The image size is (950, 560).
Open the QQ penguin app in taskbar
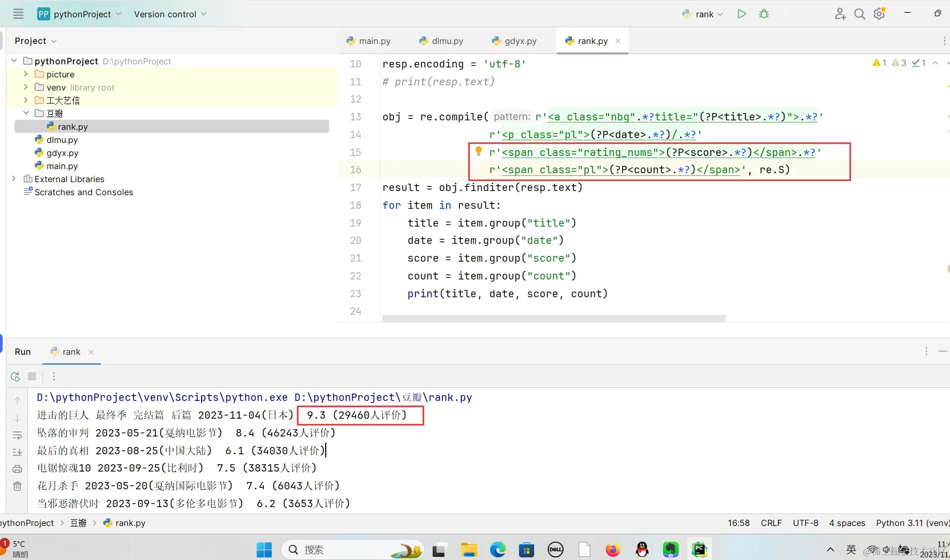click(x=642, y=550)
